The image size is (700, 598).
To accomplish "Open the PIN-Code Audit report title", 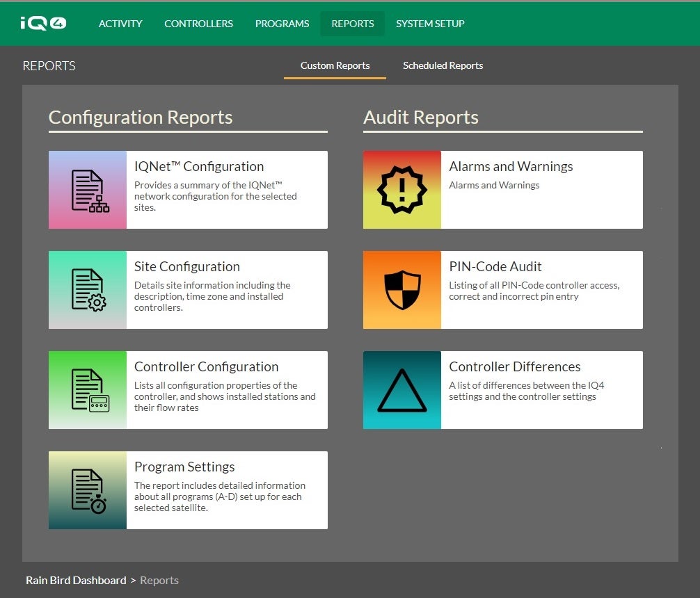I will coord(495,266).
